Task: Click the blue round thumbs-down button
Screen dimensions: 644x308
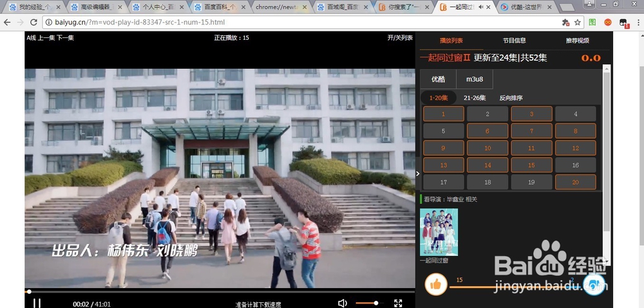Action: (x=594, y=284)
